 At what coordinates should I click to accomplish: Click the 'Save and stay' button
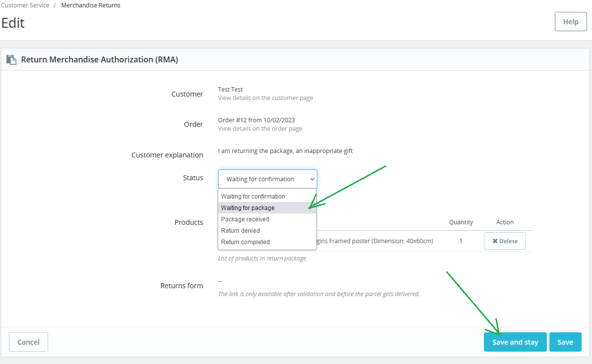(x=515, y=342)
